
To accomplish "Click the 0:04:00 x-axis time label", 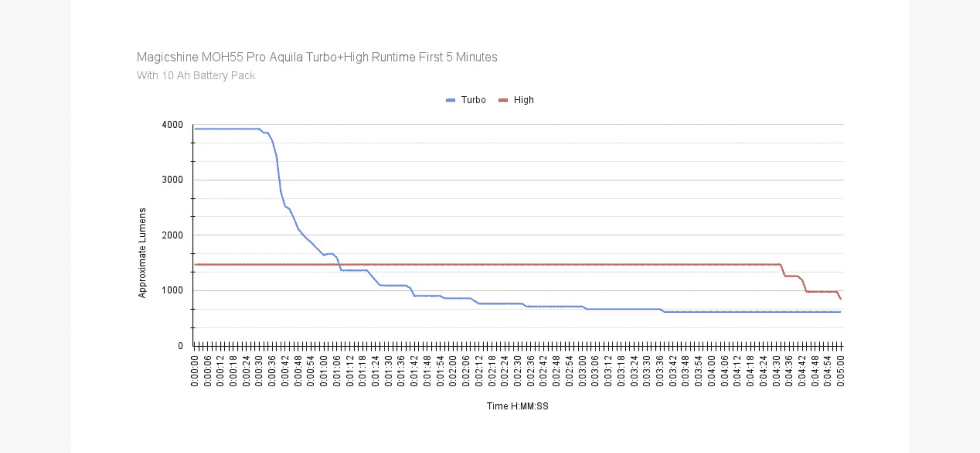I will click(711, 371).
